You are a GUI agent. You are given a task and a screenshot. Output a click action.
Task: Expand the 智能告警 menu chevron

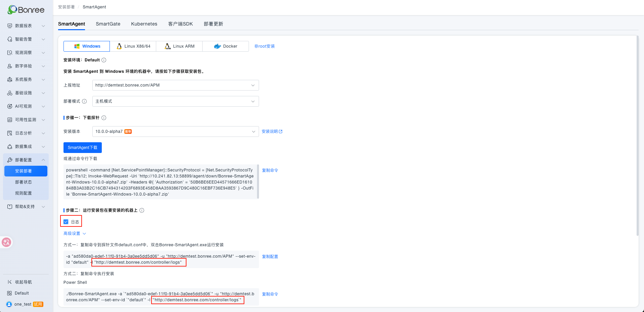point(43,39)
